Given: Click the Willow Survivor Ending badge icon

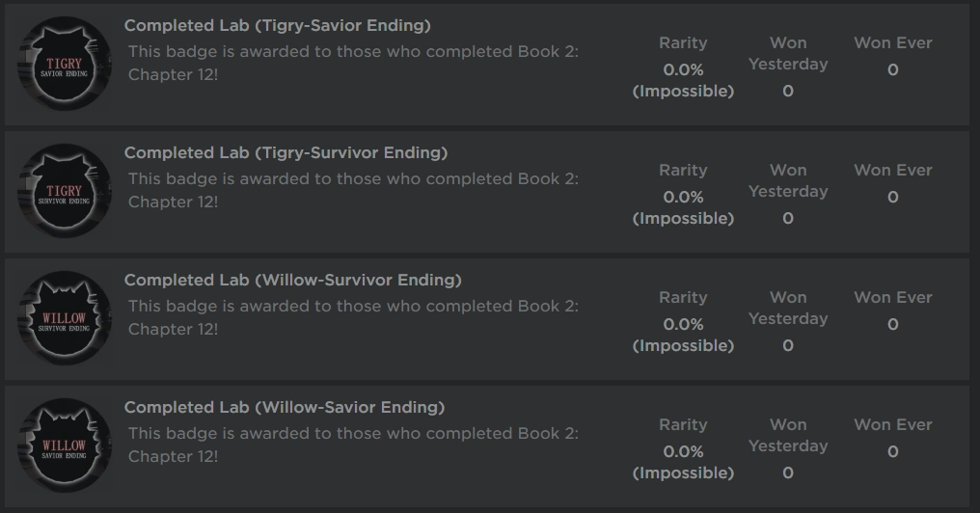Looking at the screenshot, I should [x=65, y=319].
